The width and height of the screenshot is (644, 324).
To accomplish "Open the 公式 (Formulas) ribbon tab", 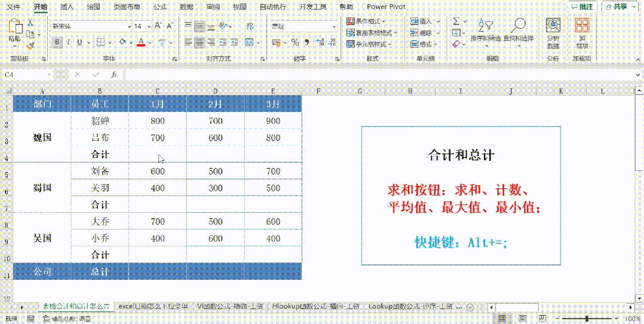I will click(160, 7).
